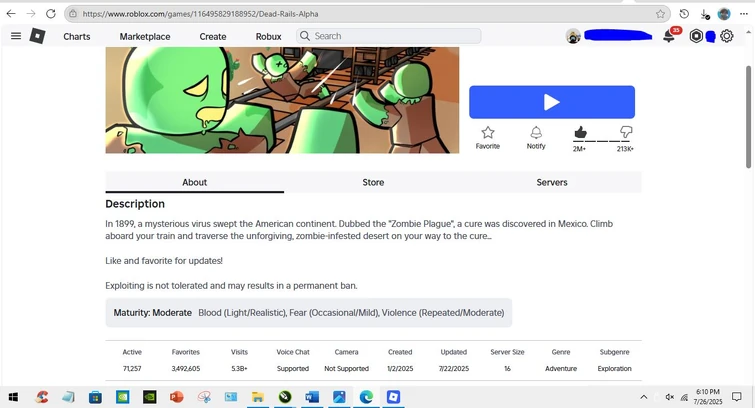
Task: Switch to the Store tab
Action: point(373,182)
